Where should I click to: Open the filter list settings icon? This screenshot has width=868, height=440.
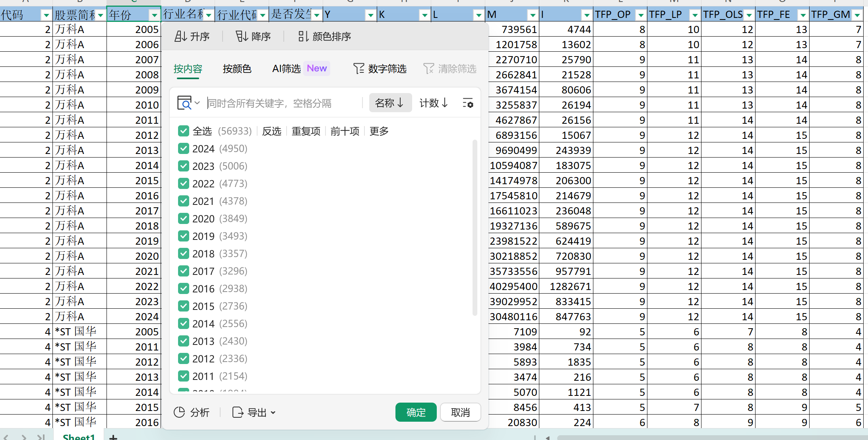pyautogui.click(x=468, y=103)
